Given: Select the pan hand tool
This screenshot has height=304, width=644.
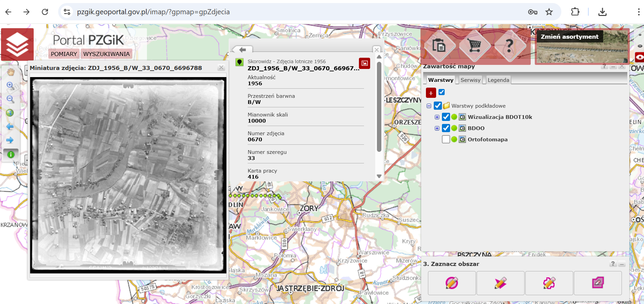Looking at the screenshot, I should 11,72.
